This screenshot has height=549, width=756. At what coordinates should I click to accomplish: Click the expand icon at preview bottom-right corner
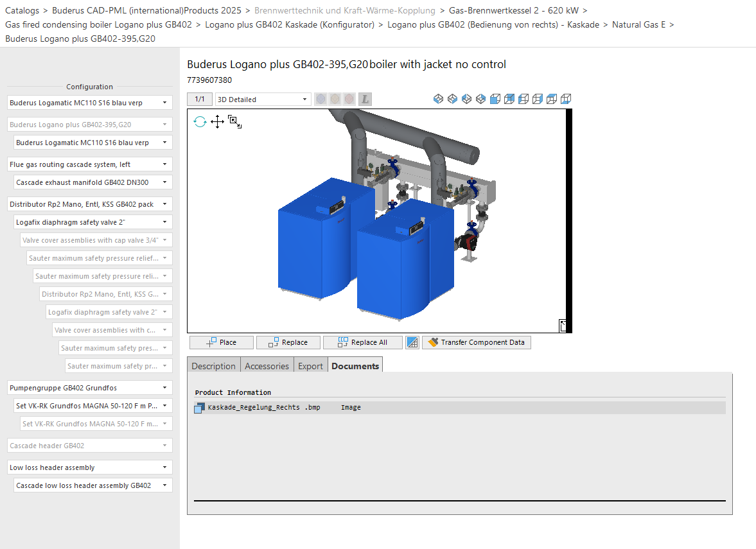coord(562,326)
